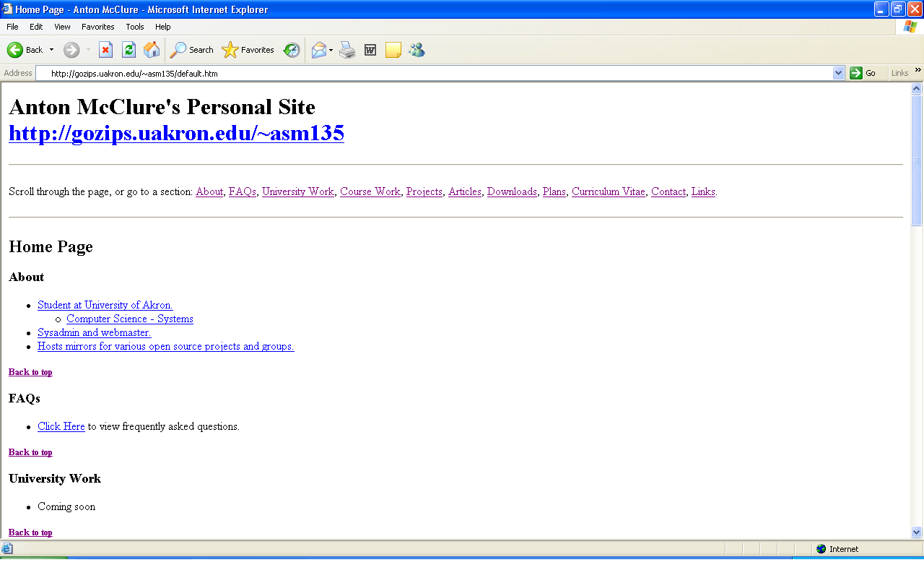The width and height of the screenshot is (924, 578).
Task: Open the Search pane in toolbar
Action: (x=191, y=50)
